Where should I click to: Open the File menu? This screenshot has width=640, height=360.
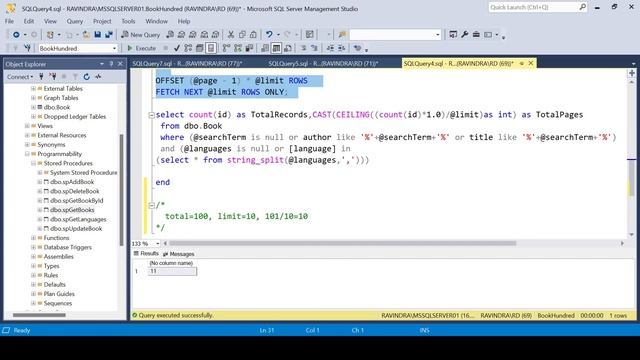pos(9,21)
